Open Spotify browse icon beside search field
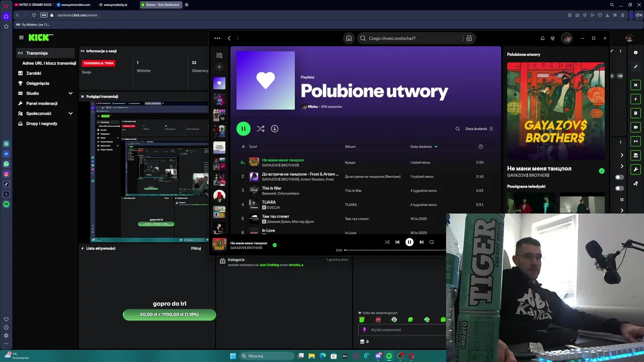This screenshot has width=644, height=362. [x=469, y=38]
